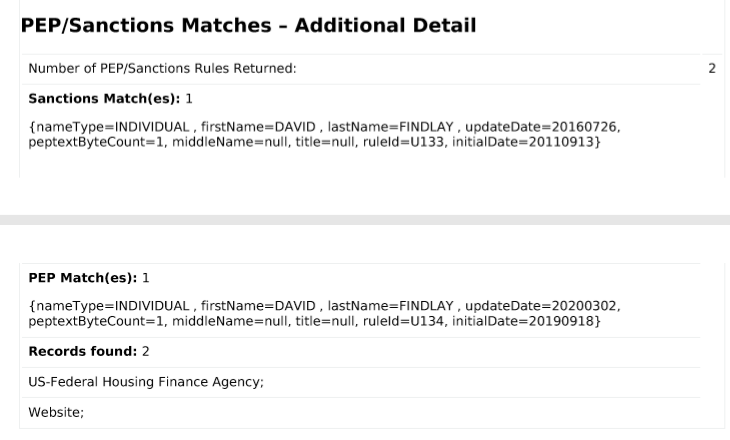Click the PEP Match(es) label
Image resolution: width=730 pixels, height=440 pixels.
(82, 278)
